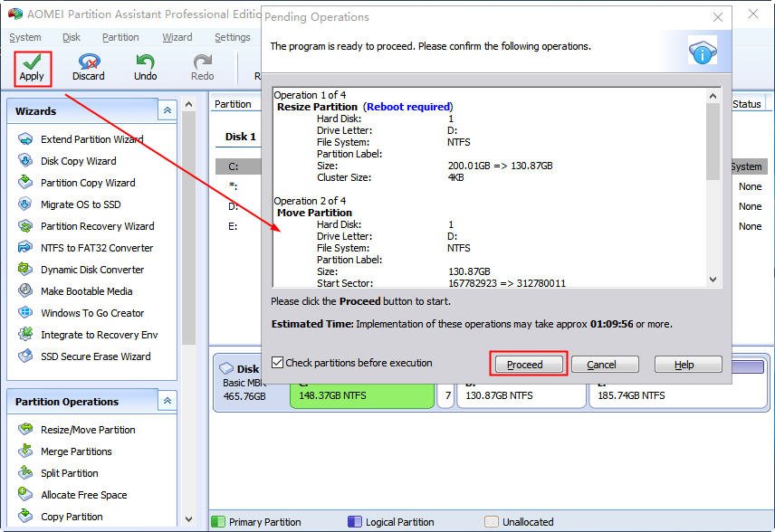Choose Merge Partitions operation
The height and width of the screenshot is (532, 775).
(x=65, y=451)
